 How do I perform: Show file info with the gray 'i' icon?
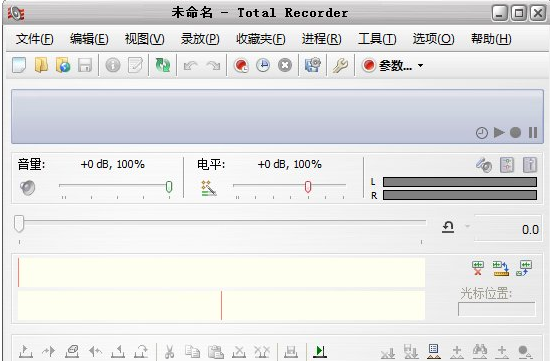click(113, 65)
